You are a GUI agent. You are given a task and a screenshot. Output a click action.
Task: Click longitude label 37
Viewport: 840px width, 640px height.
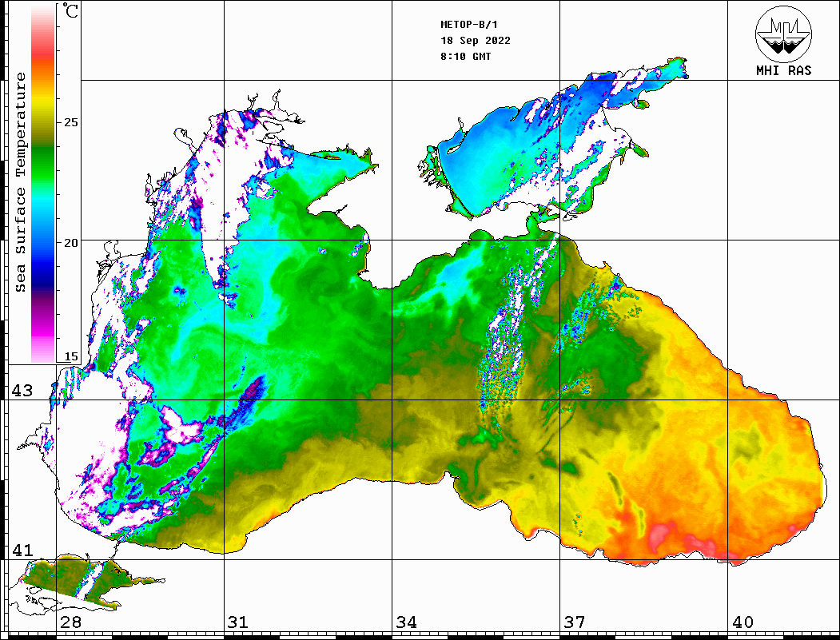coord(575,622)
